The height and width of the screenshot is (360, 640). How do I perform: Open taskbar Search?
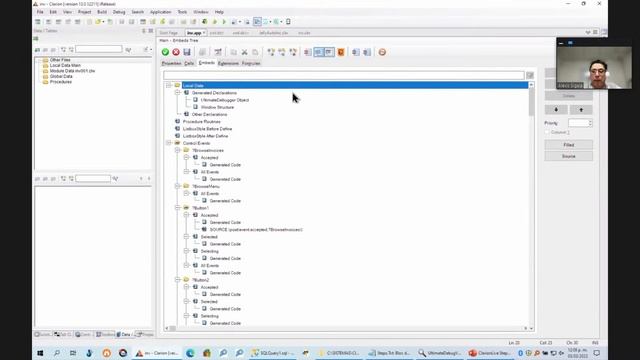[57, 353]
